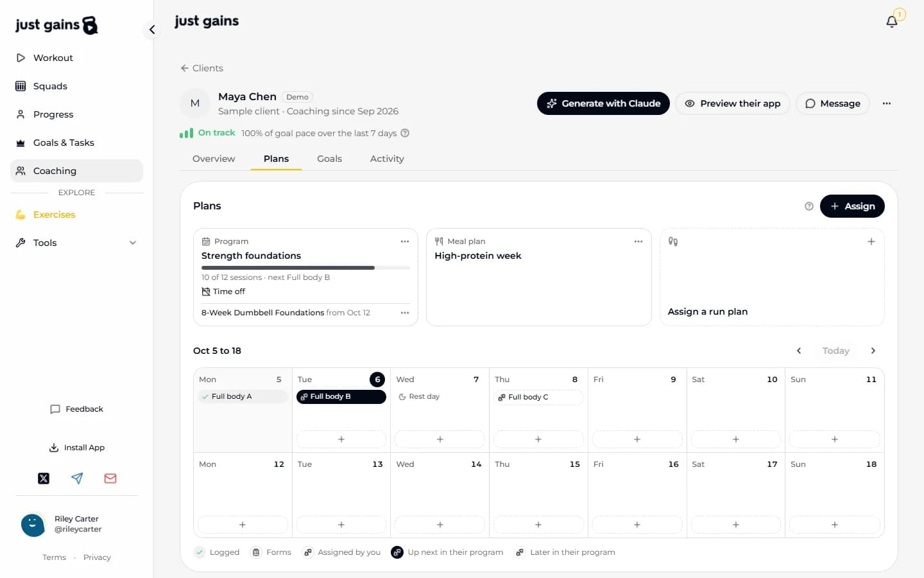The height and width of the screenshot is (578, 924).
Task: Go to the next calendar period
Action: coord(873,351)
